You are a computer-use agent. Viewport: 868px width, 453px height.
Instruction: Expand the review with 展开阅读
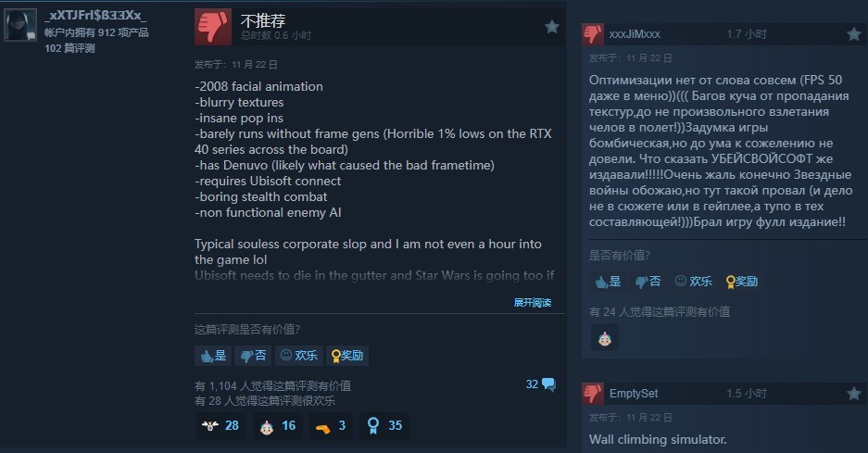pyautogui.click(x=532, y=302)
